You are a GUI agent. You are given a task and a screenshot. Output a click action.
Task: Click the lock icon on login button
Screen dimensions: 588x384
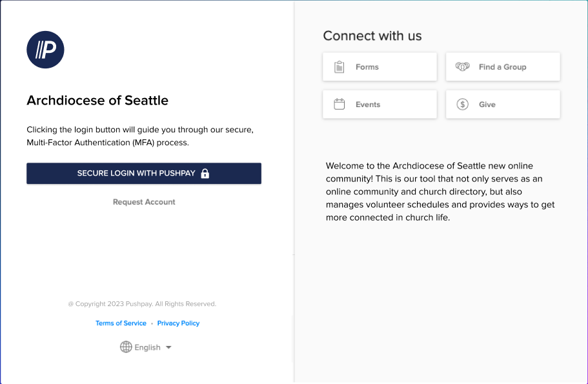205,174
